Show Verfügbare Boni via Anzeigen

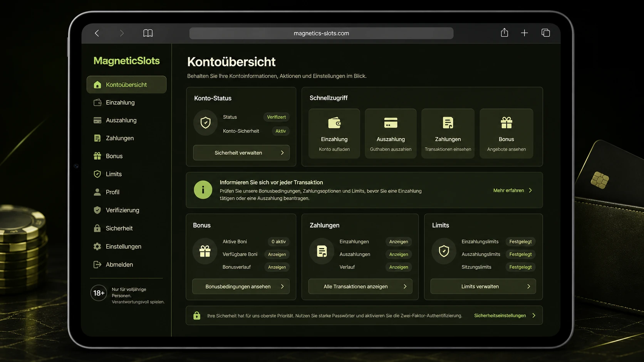coord(277,254)
